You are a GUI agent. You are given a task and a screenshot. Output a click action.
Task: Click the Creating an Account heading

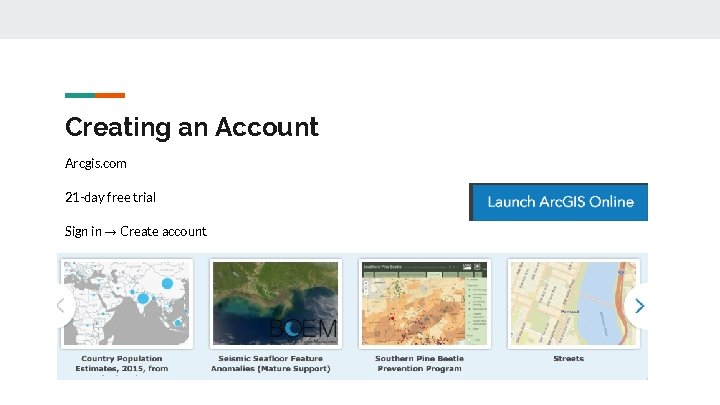(192, 127)
